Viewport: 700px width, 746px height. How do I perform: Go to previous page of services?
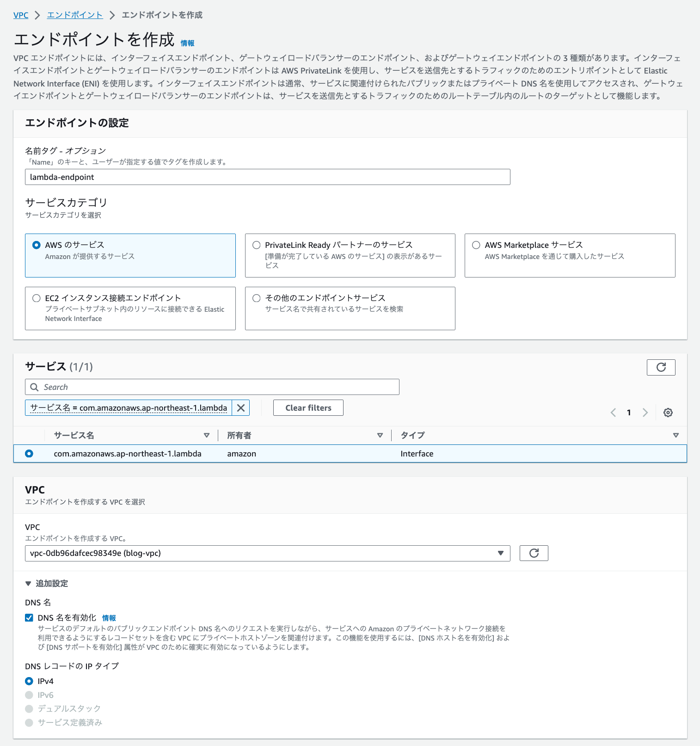click(x=613, y=413)
